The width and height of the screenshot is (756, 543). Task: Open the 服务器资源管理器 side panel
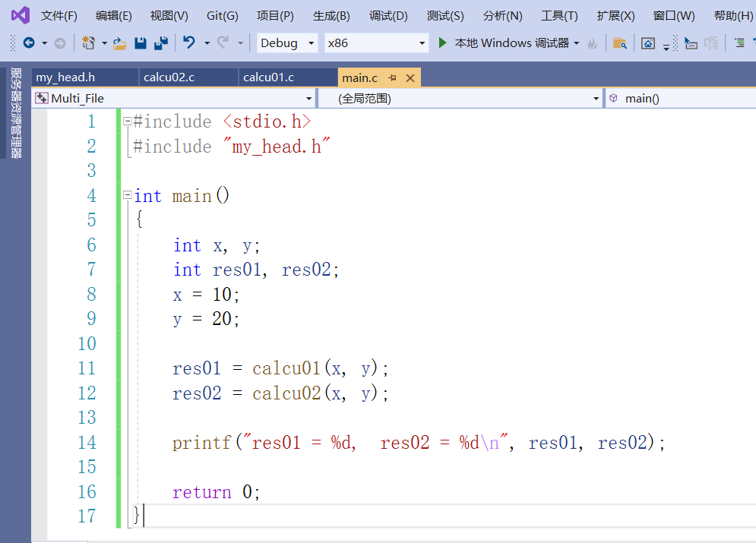[x=16, y=113]
